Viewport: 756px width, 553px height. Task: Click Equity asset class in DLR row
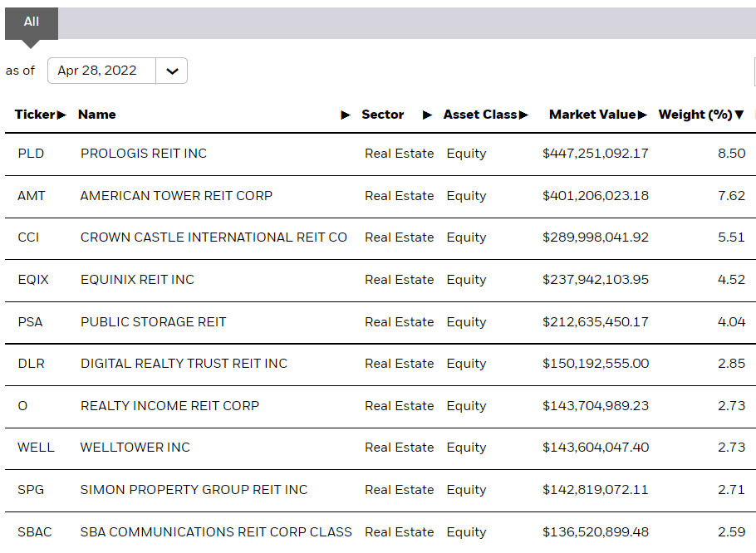pyautogui.click(x=466, y=365)
